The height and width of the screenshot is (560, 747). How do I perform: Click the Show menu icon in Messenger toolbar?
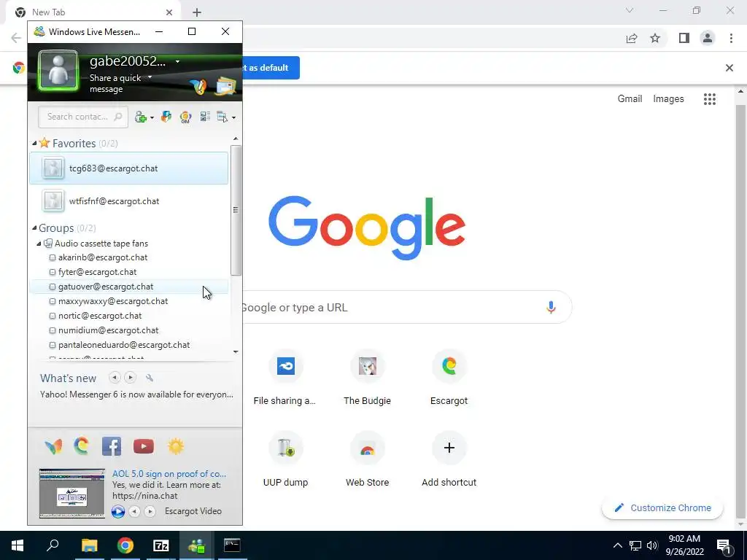[x=222, y=117]
